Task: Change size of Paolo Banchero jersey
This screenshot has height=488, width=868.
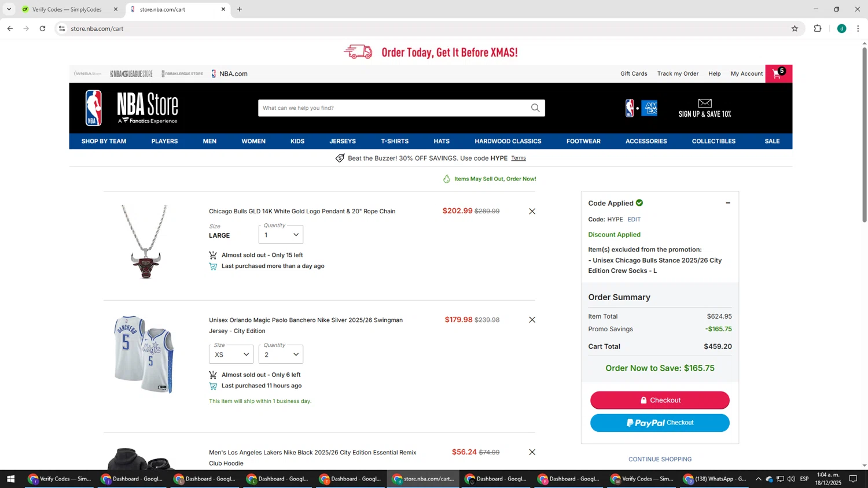Action: tap(231, 354)
